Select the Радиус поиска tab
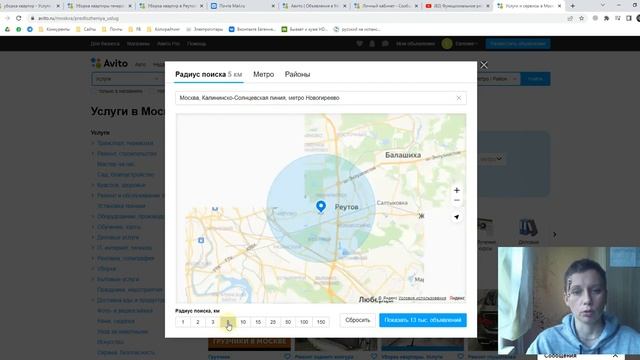 click(209, 74)
